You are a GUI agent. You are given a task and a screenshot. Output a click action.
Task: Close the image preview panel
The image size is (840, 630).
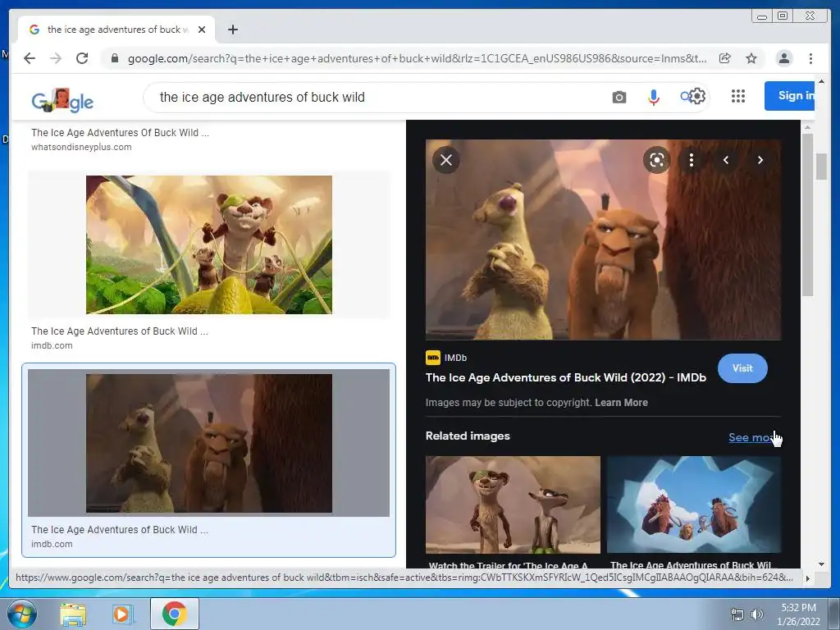coord(445,160)
